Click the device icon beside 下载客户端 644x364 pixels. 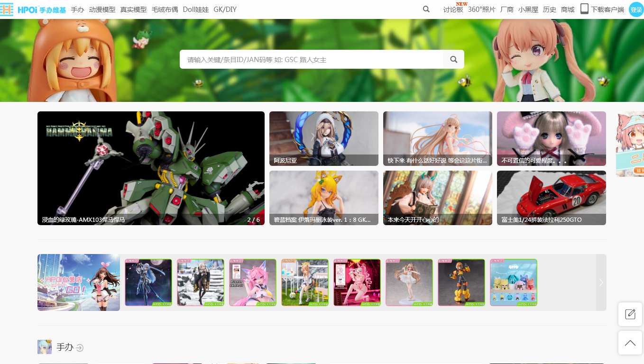[584, 9]
